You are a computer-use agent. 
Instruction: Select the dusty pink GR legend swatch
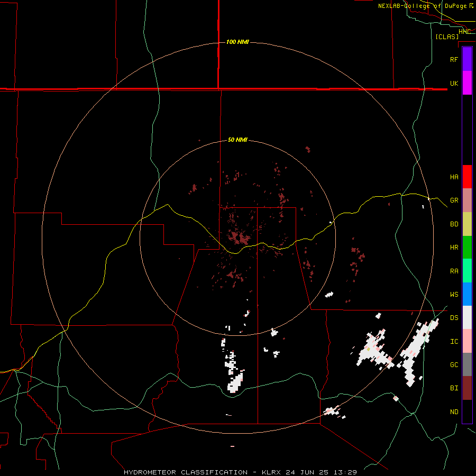(467, 200)
